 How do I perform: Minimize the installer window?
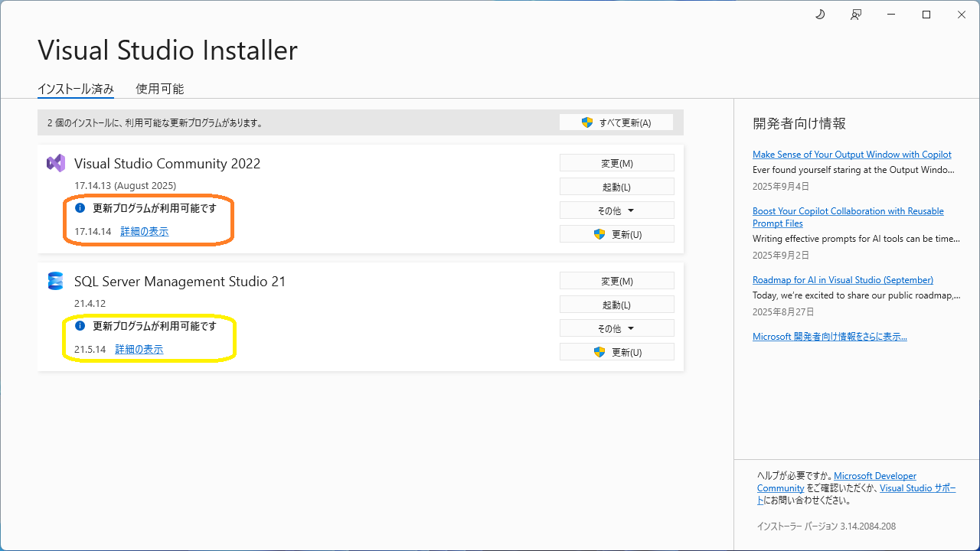pos(891,15)
